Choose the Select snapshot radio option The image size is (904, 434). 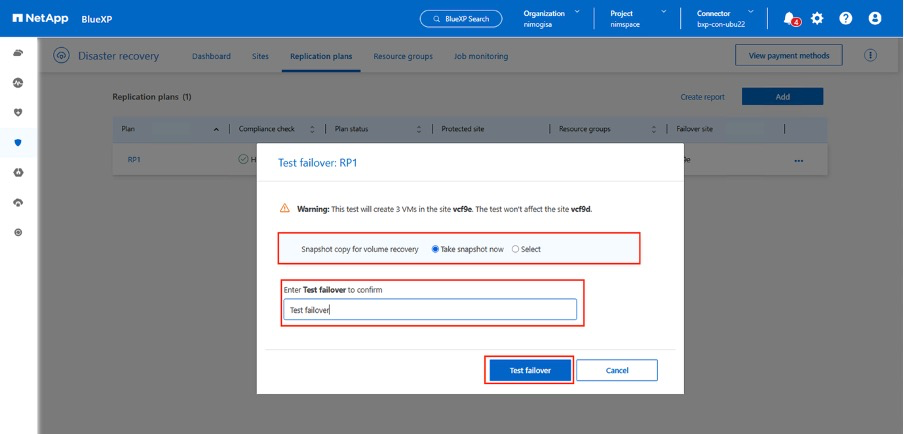515,249
